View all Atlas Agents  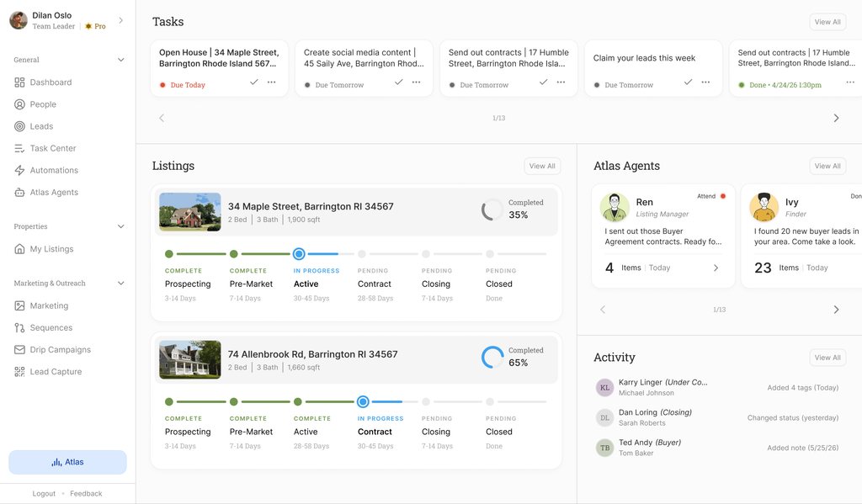[x=827, y=166]
